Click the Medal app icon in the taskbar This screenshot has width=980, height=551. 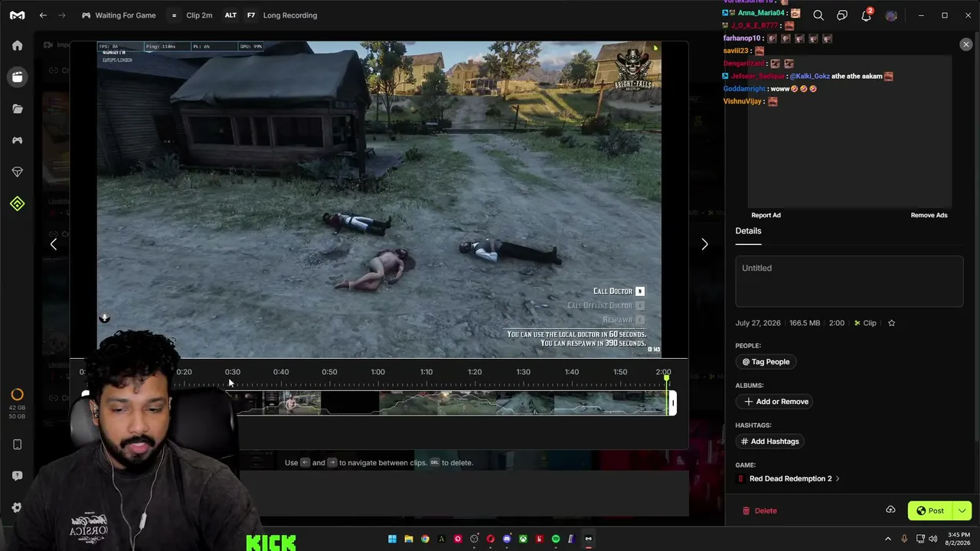pyautogui.click(x=588, y=539)
